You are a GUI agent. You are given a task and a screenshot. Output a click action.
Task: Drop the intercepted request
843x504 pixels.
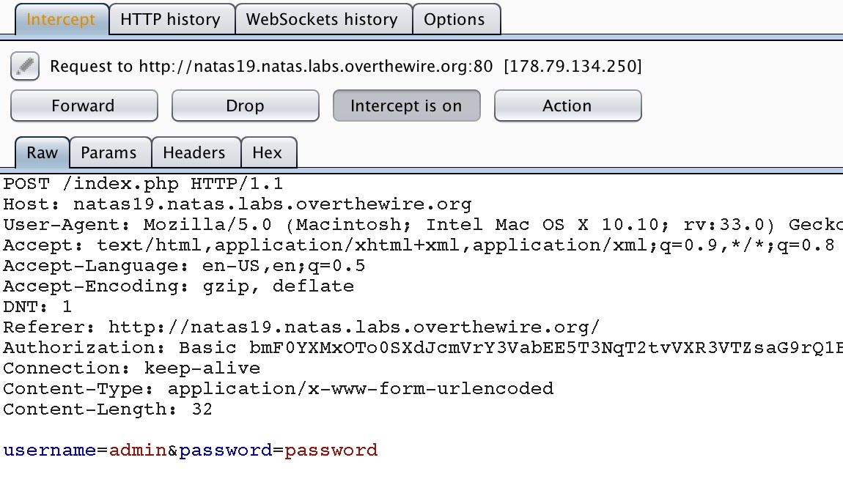(245, 105)
